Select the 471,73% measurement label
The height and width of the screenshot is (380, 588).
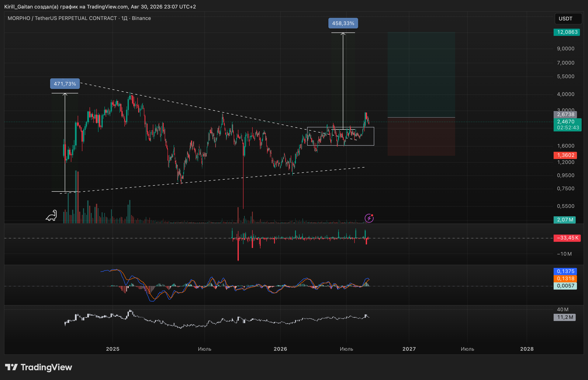click(65, 84)
